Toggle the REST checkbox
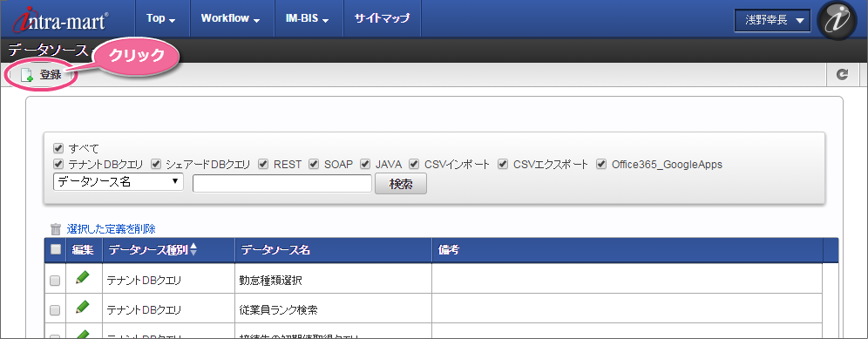This screenshot has height=339, width=868. pos(263,164)
